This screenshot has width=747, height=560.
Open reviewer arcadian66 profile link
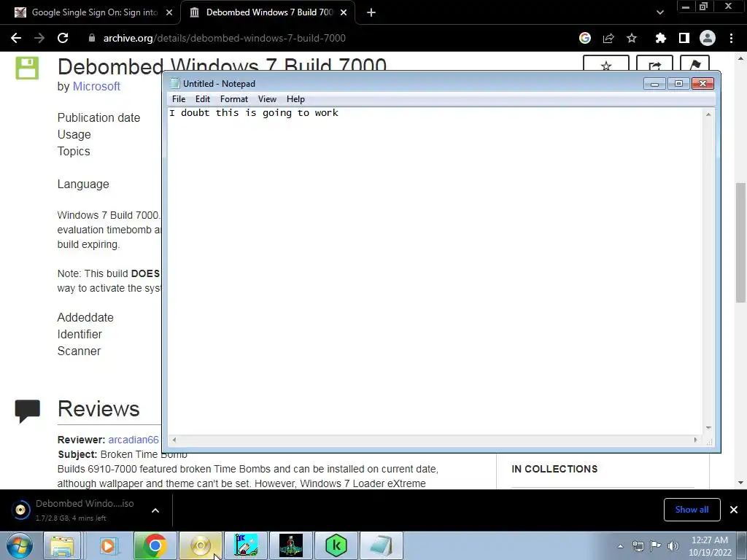point(133,440)
